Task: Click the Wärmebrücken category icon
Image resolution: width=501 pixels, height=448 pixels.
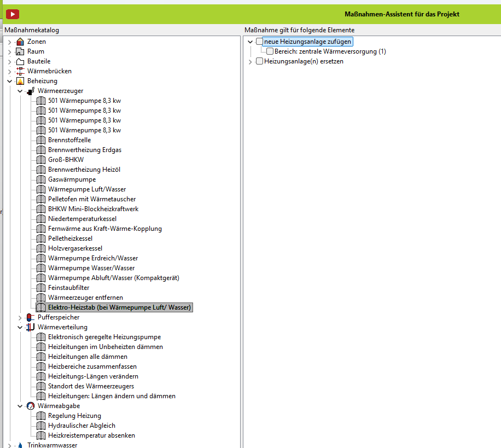Action: click(x=21, y=71)
